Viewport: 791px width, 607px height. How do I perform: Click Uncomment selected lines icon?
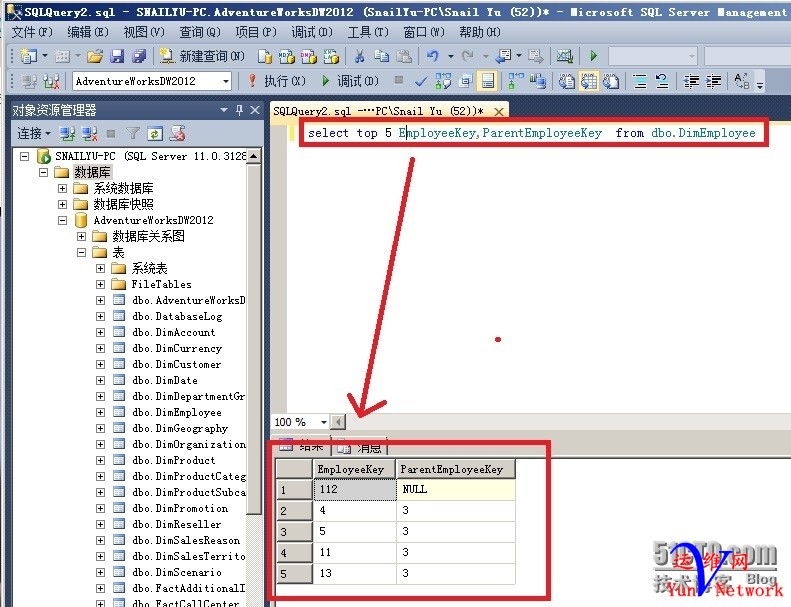coord(662,81)
